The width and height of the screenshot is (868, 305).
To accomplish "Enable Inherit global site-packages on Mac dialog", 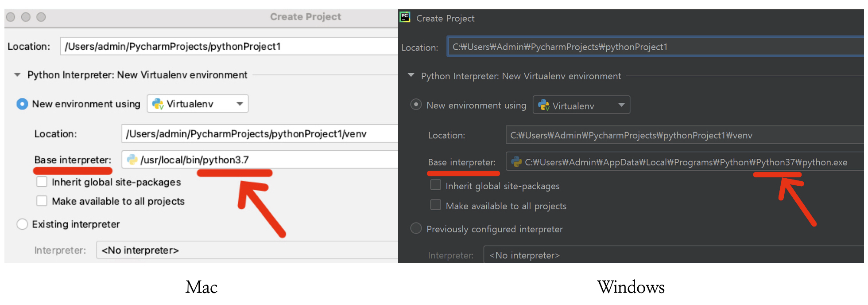I will pyautogui.click(x=42, y=182).
